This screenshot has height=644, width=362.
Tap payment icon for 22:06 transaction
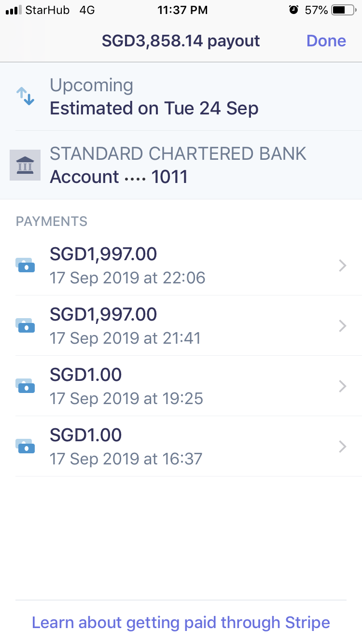click(25, 265)
